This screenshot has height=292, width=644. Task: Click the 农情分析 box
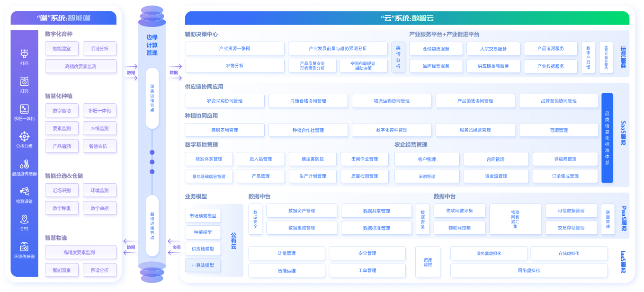click(234, 66)
